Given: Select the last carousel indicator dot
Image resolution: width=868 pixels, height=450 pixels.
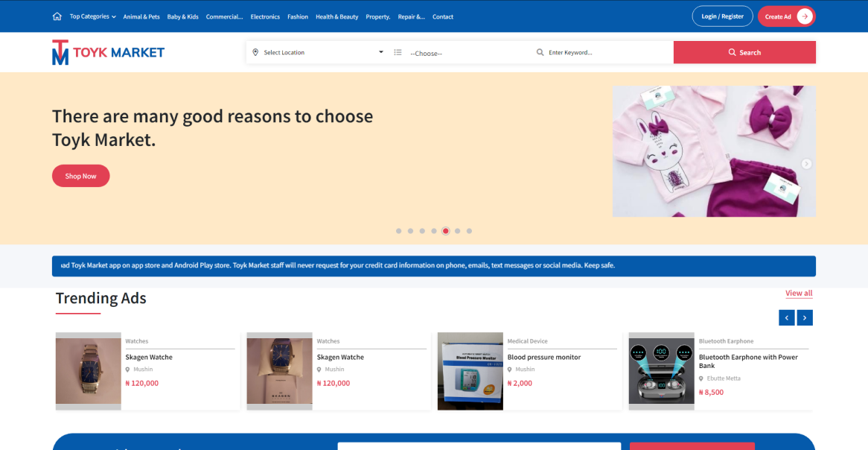Looking at the screenshot, I should (469, 231).
